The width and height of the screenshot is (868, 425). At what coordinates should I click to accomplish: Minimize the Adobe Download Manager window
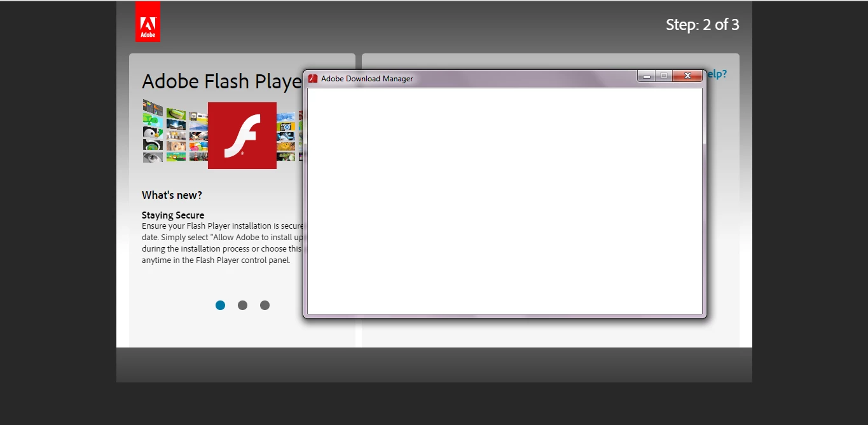[x=647, y=76]
